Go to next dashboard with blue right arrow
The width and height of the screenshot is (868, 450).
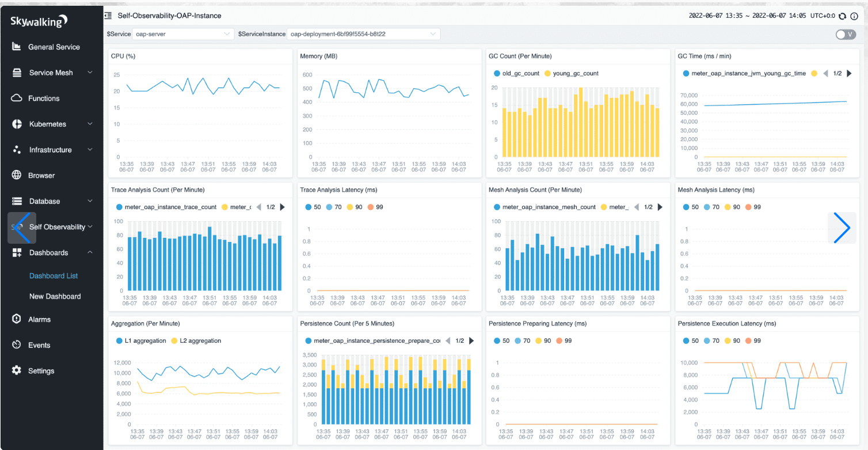[842, 228]
